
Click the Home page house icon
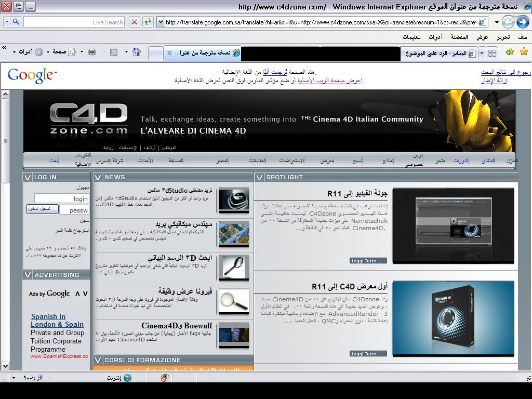(x=137, y=52)
